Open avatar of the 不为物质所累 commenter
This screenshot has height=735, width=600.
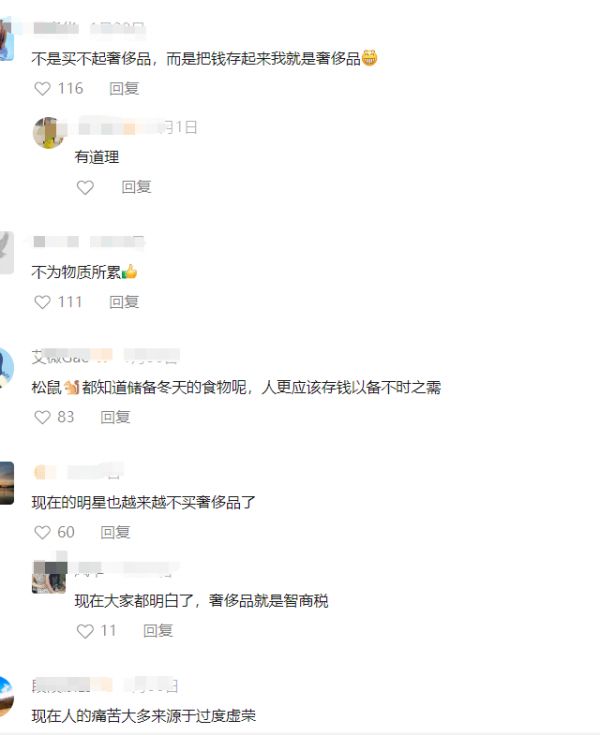[x=7, y=253]
